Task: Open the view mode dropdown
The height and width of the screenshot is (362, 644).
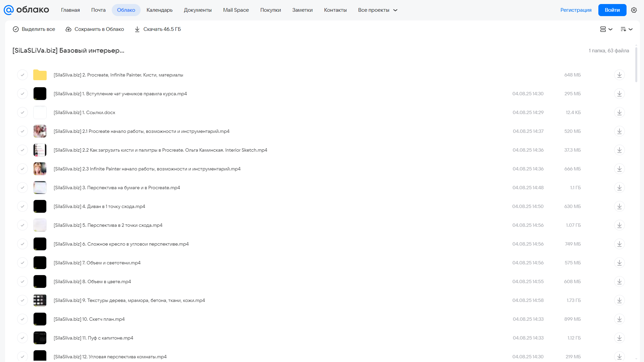Action: coord(606,29)
